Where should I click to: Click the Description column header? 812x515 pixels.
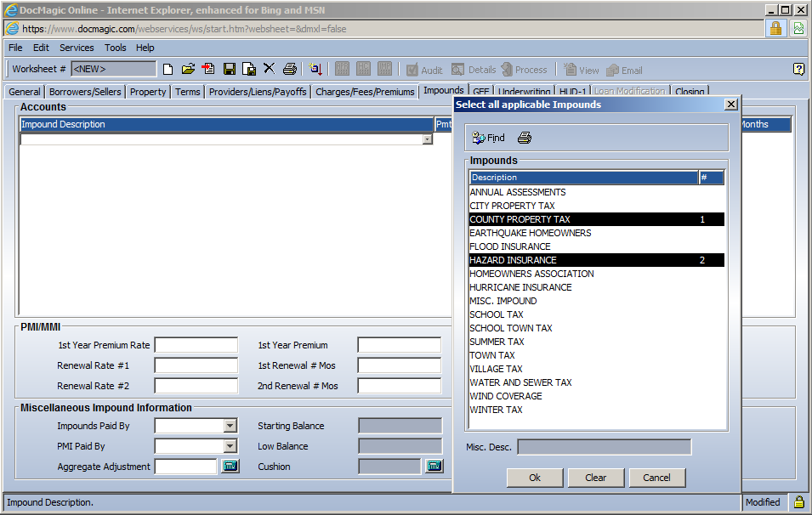click(584, 178)
